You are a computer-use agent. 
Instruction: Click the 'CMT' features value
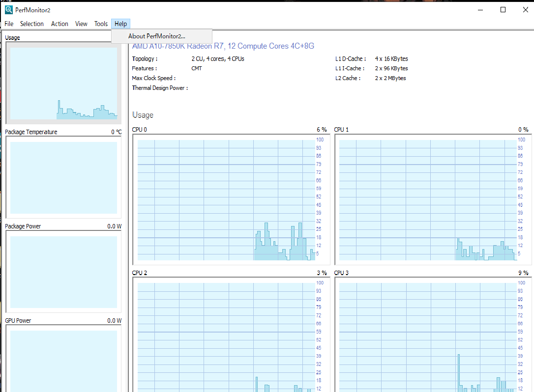tap(197, 68)
